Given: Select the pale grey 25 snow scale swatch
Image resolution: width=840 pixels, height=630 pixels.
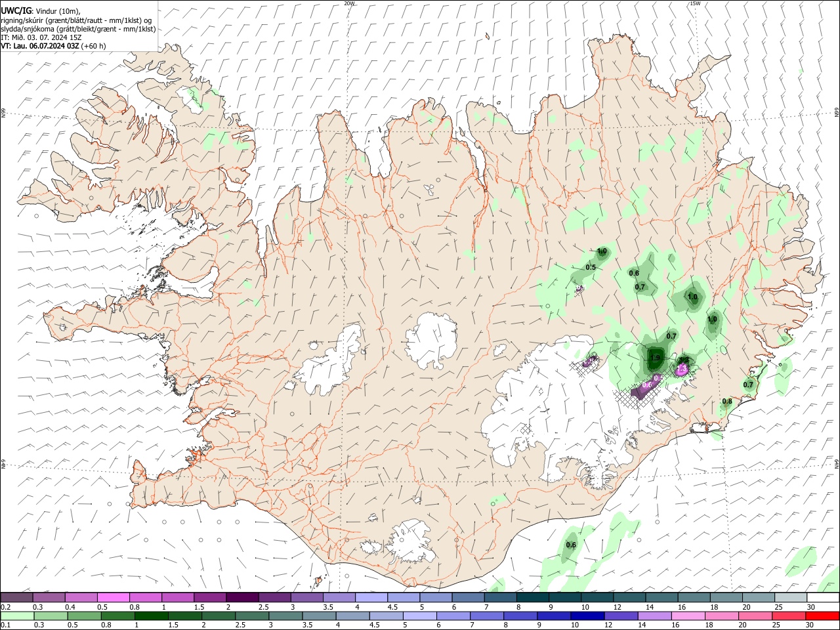Looking at the screenshot, I should point(791,598).
